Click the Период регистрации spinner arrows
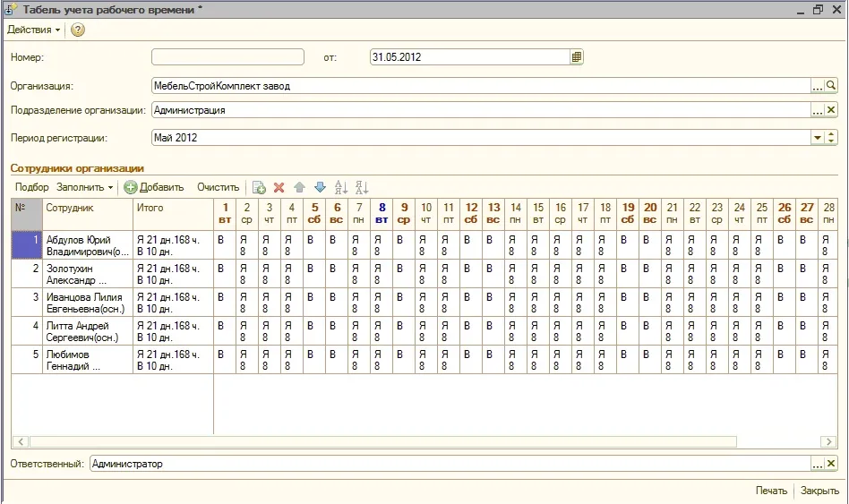 831,138
